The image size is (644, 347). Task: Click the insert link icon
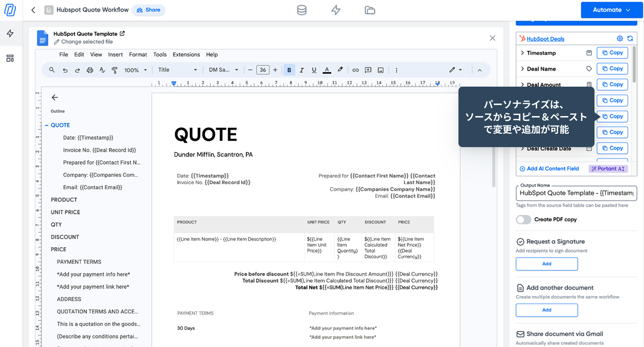click(x=355, y=70)
